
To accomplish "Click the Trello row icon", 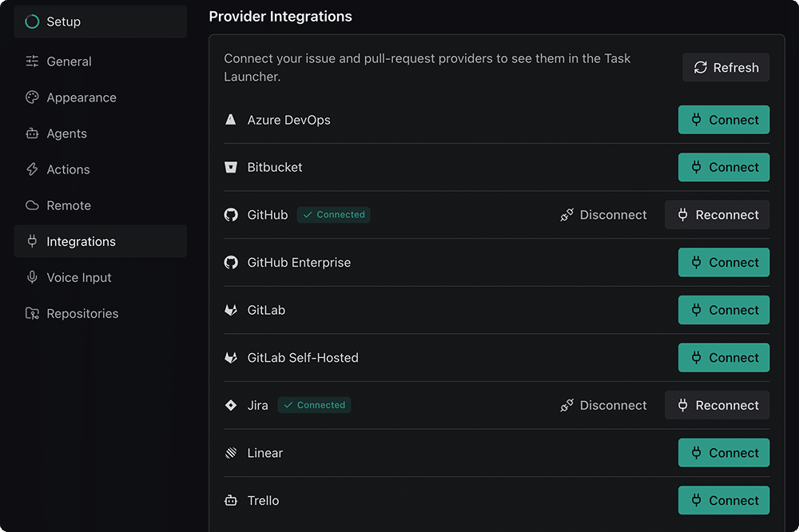I will tap(231, 500).
